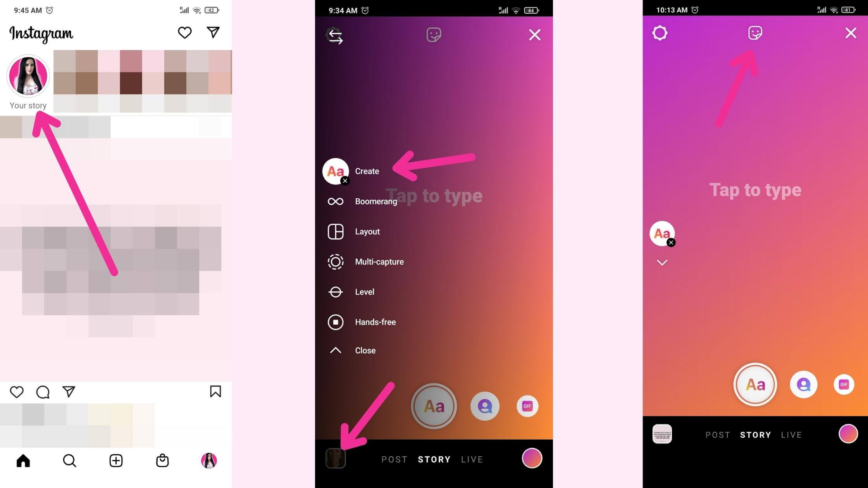Expand the story modes chevron dropdown

(x=662, y=263)
